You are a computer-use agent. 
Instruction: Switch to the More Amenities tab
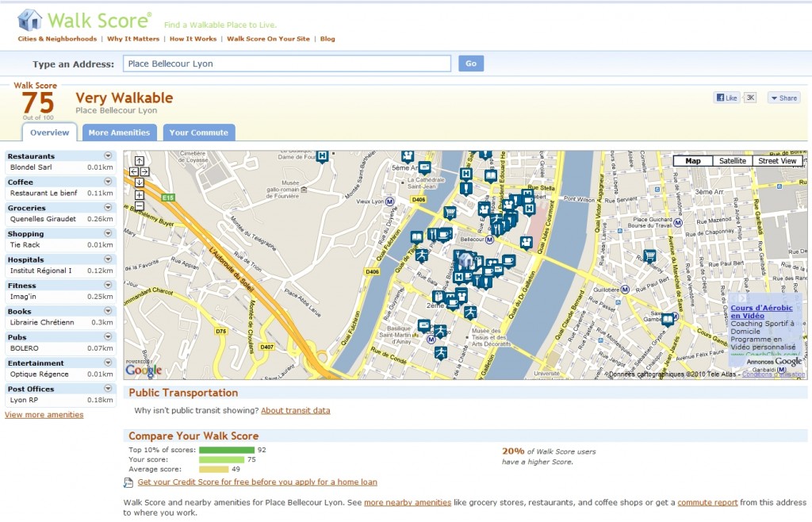119,132
